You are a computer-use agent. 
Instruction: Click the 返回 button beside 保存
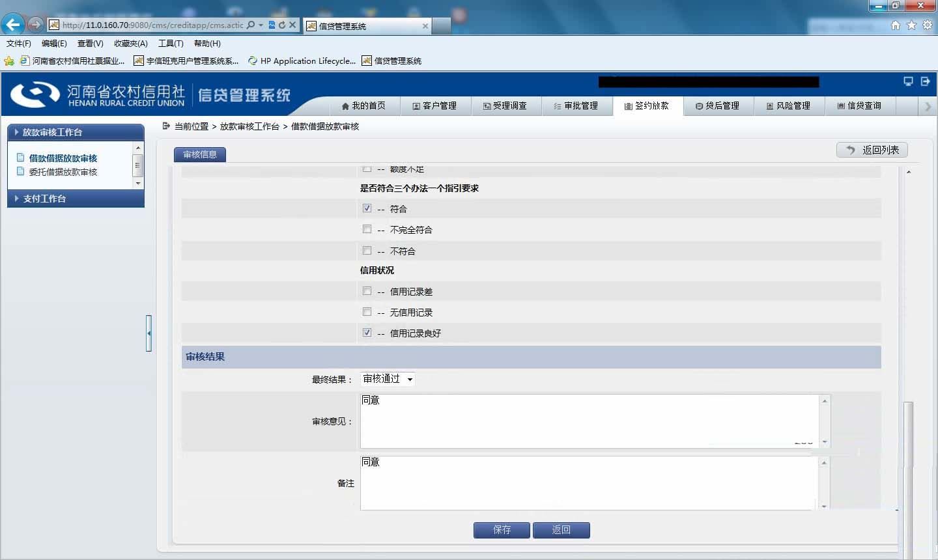click(561, 530)
